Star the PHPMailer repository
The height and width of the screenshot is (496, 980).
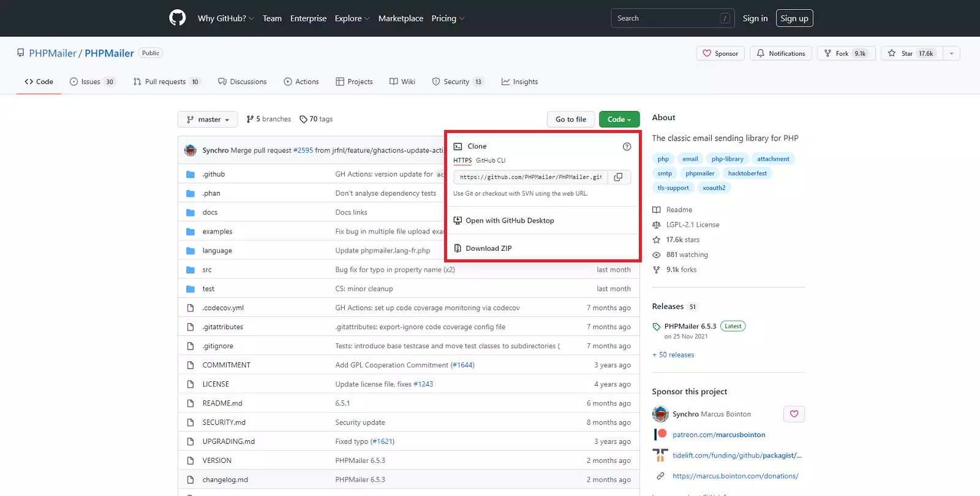tap(910, 53)
